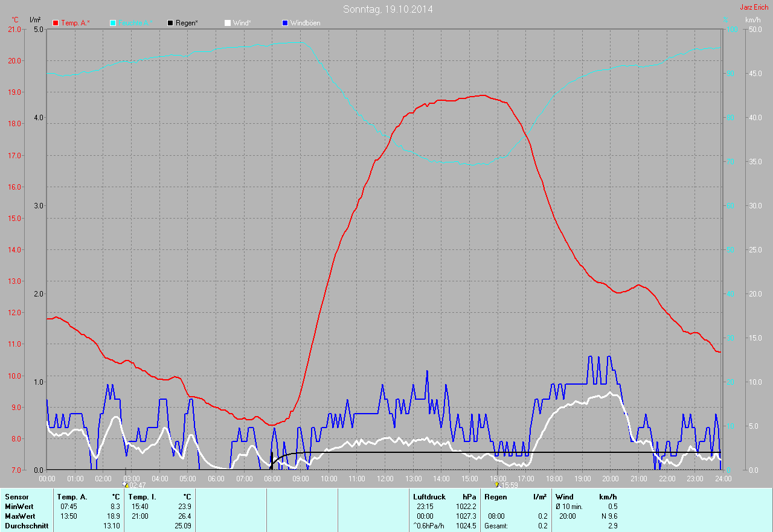Screen dimensions: 773x532
Task: Click the white Wind legend swatch
Action: [228, 23]
